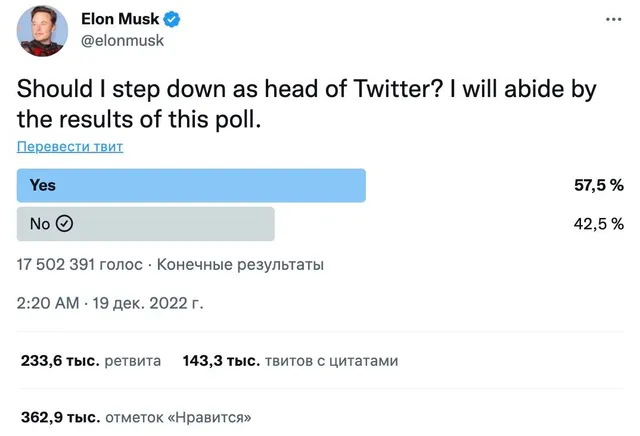Click the Elon Musk display name
The height and width of the screenshot is (436, 640).
click(120, 19)
